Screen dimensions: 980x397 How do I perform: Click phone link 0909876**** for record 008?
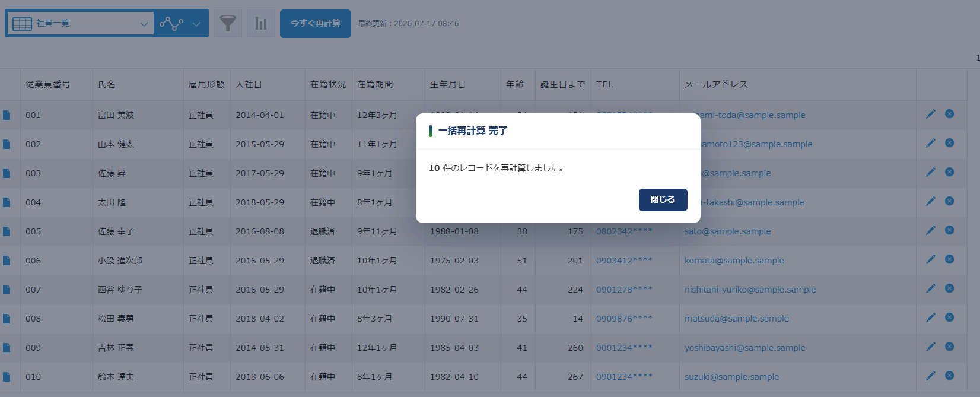(x=624, y=319)
